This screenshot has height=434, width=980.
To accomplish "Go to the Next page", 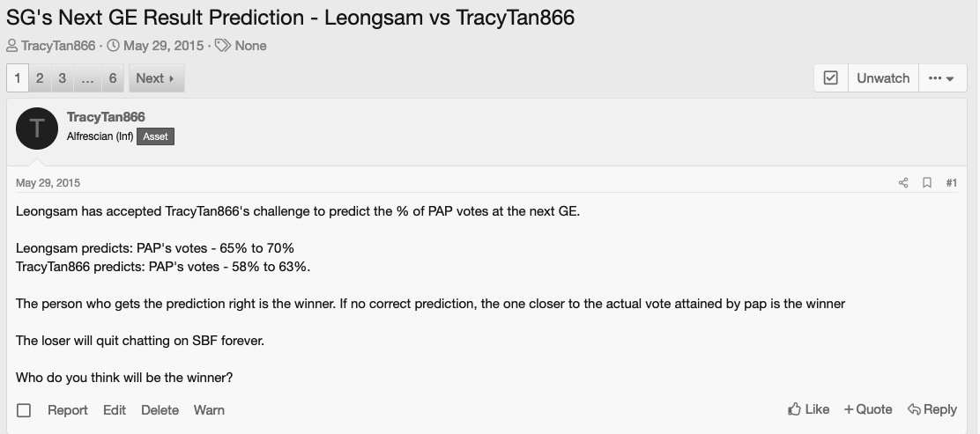I will pos(156,78).
